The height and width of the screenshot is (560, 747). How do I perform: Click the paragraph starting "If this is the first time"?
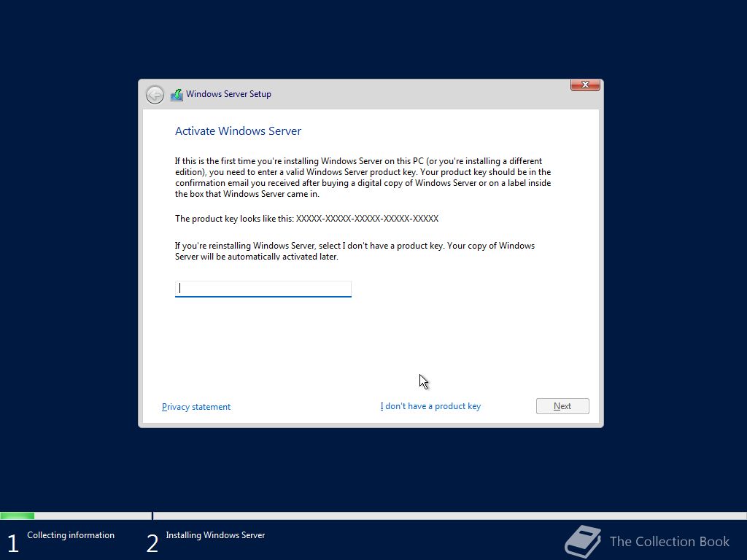pyautogui.click(x=363, y=178)
